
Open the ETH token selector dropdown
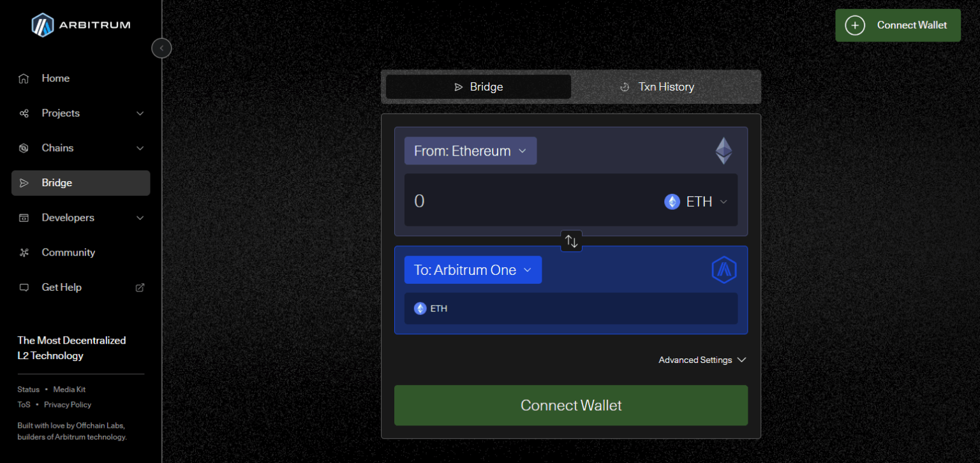point(697,201)
